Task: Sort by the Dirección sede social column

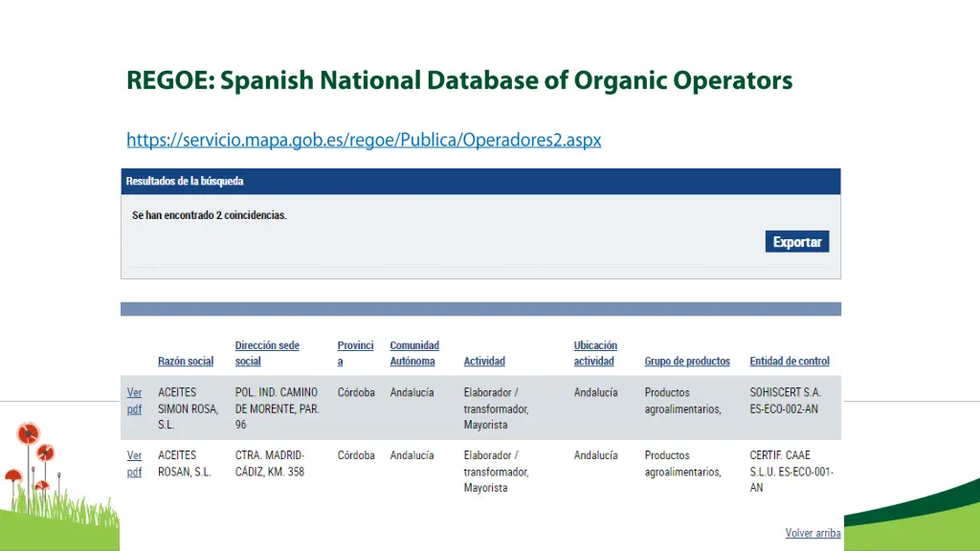Action: (267, 353)
